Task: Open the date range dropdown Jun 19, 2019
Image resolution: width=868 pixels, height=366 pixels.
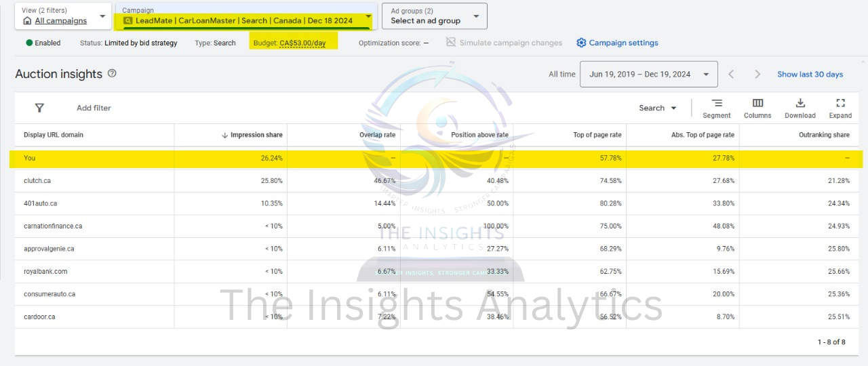Action: coord(648,75)
